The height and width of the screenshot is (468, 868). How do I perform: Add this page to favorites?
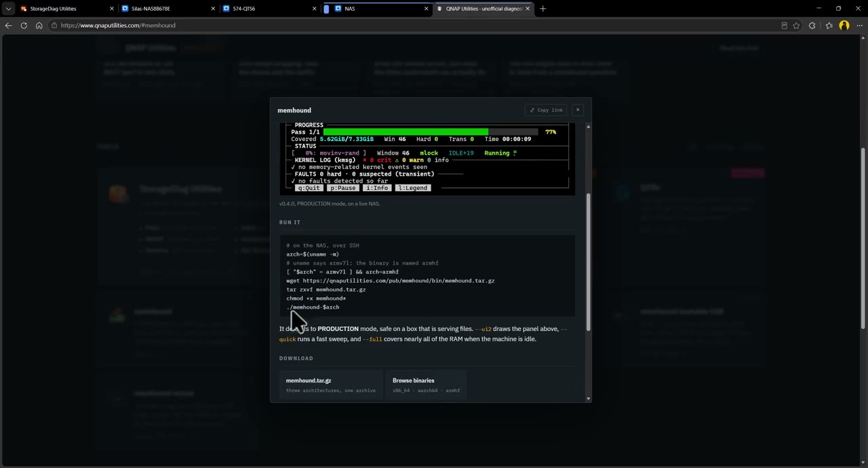pos(796,26)
